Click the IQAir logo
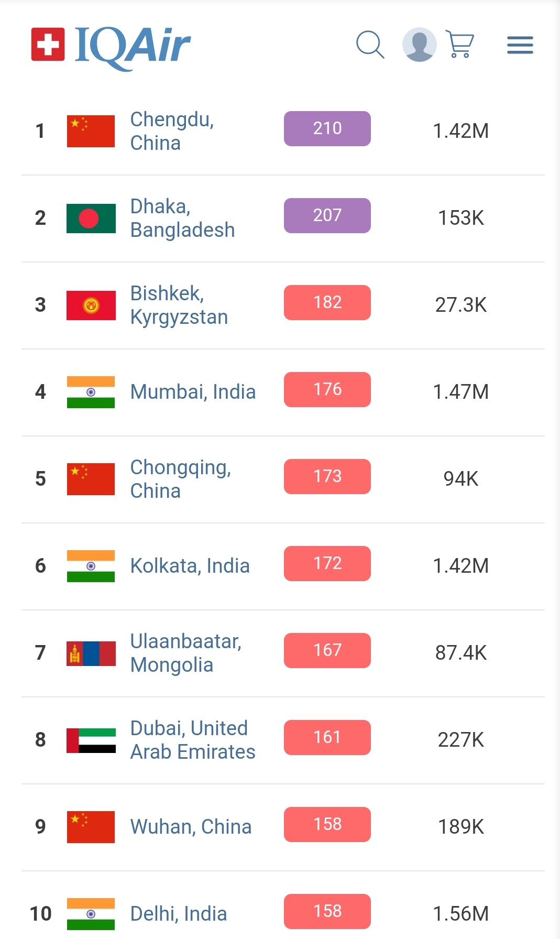The height and width of the screenshot is (939, 560). 111,46
